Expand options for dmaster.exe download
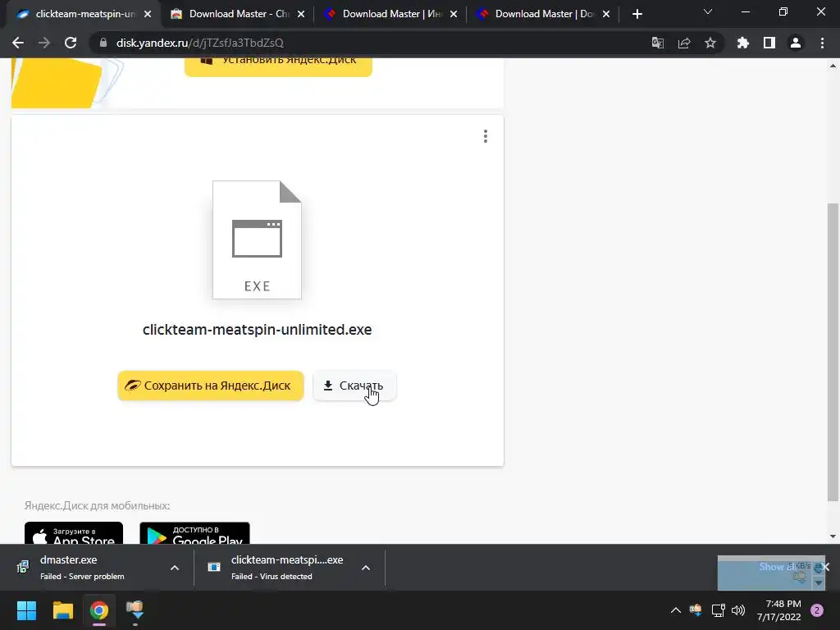 click(175, 568)
